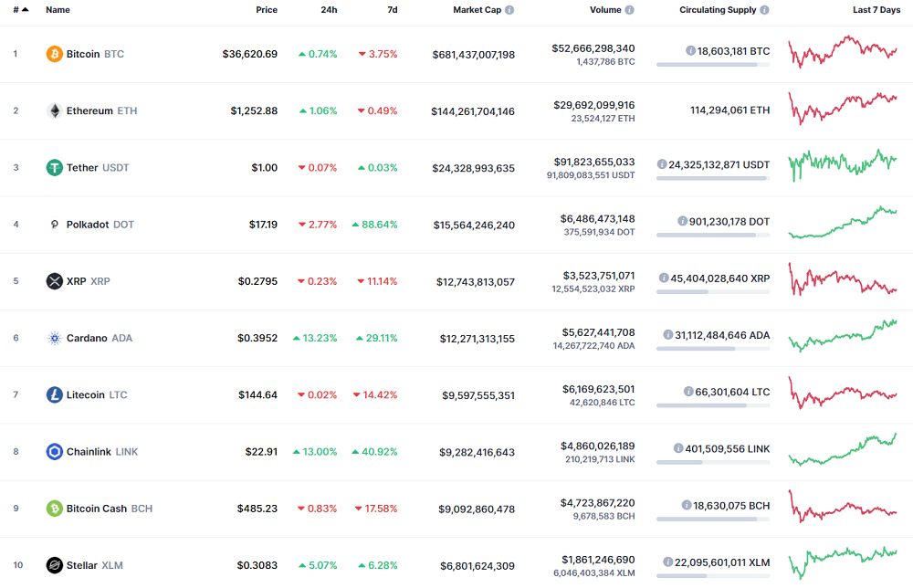Image resolution: width=913 pixels, height=588 pixels.
Task: Open the Bitcoin Cash name link
Action: click(x=96, y=509)
